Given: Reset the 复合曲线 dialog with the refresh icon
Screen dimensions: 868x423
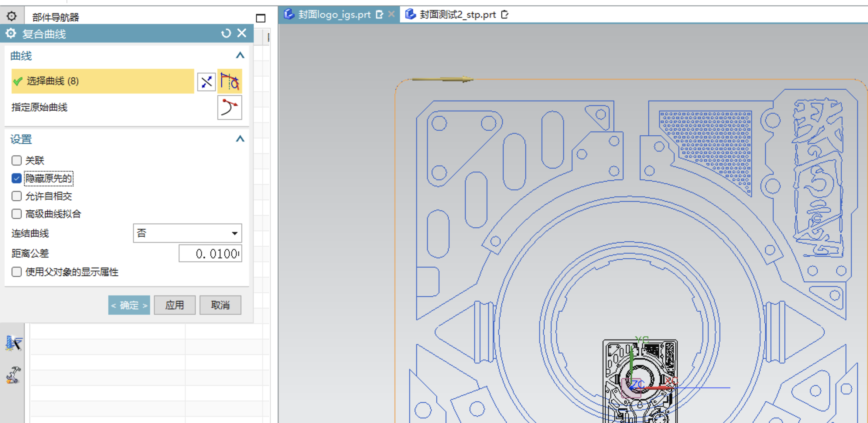Looking at the screenshot, I should point(226,34).
